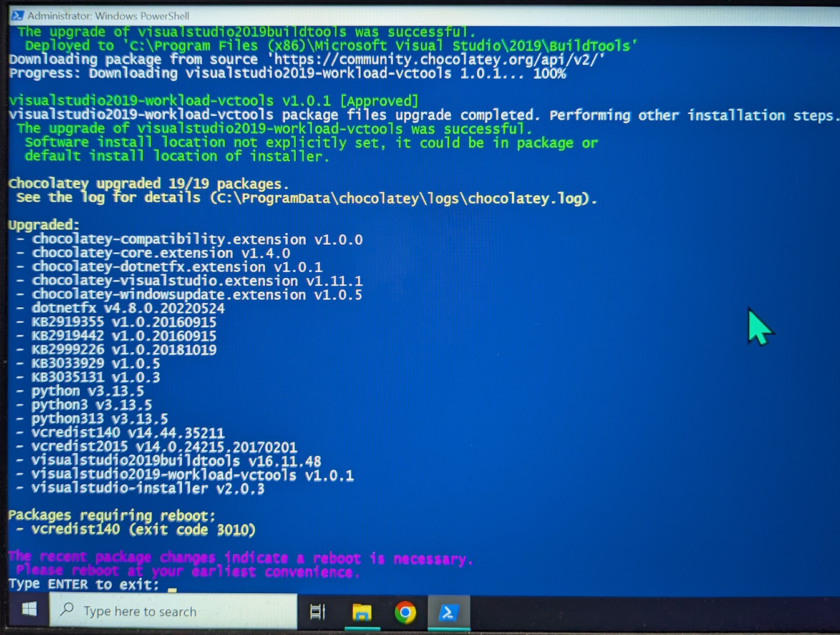Image resolution: width=840 pixels, height=635 pixels.
Task: Click 'upgrade of visualstudio2019buildtools was successful' line
Action: tap(246, 32)
